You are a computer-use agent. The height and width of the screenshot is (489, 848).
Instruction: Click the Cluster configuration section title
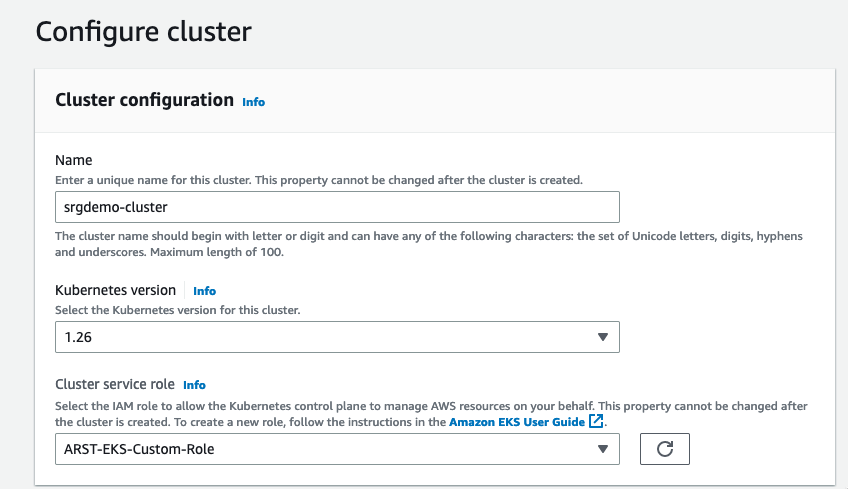click(144, 100)
